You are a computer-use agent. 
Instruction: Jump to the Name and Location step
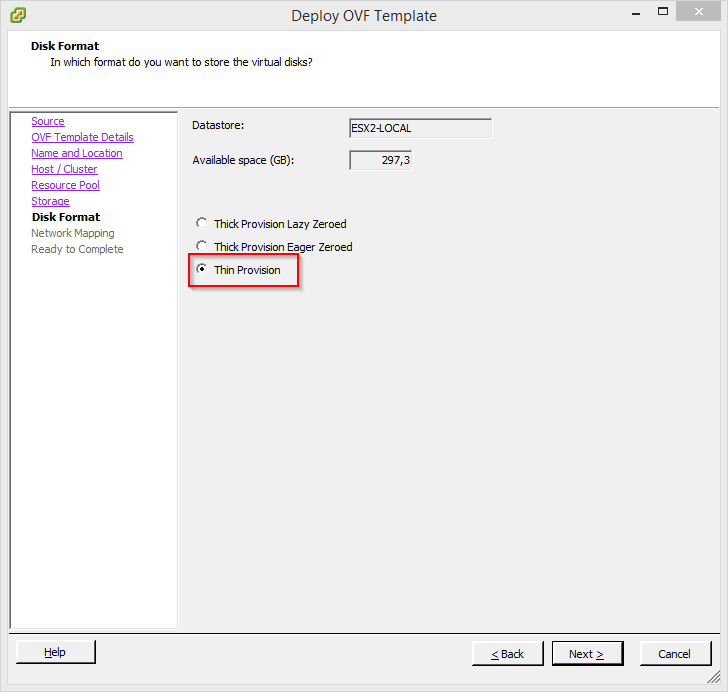77,153
